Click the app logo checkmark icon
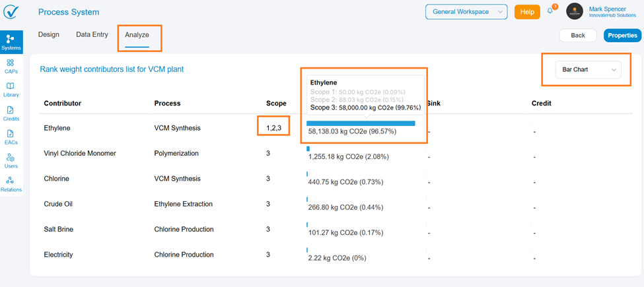The height and width of the screenshot is (287, 644). pos(11,12)
